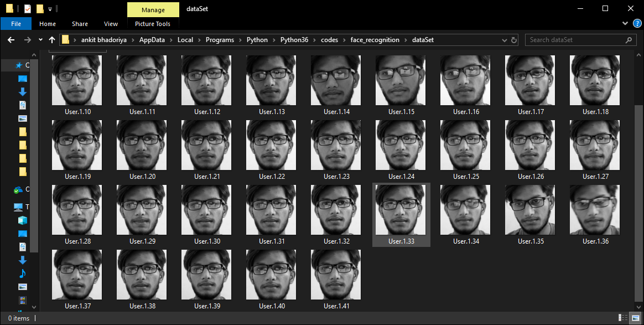
Task: Select the User.1.18 image thumbnail
Action: point(595,80)
